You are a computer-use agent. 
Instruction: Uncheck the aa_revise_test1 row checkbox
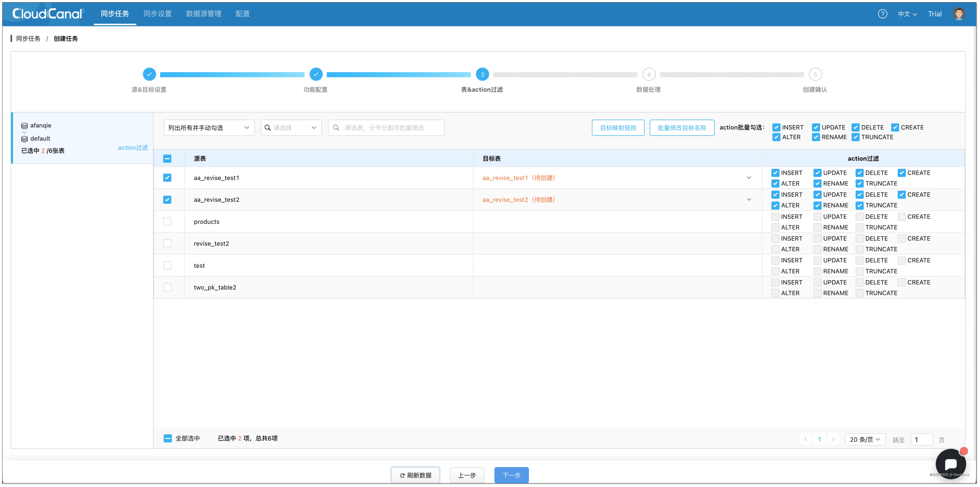167,178
